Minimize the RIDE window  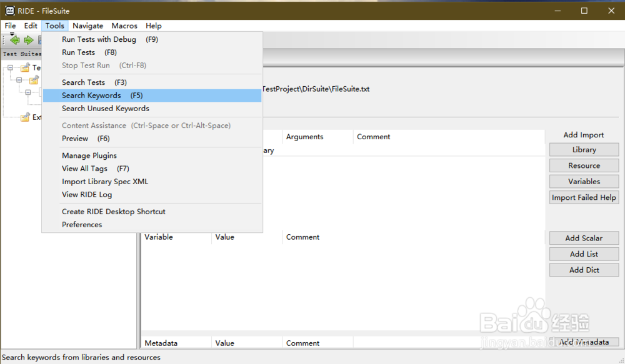[557, 11]
